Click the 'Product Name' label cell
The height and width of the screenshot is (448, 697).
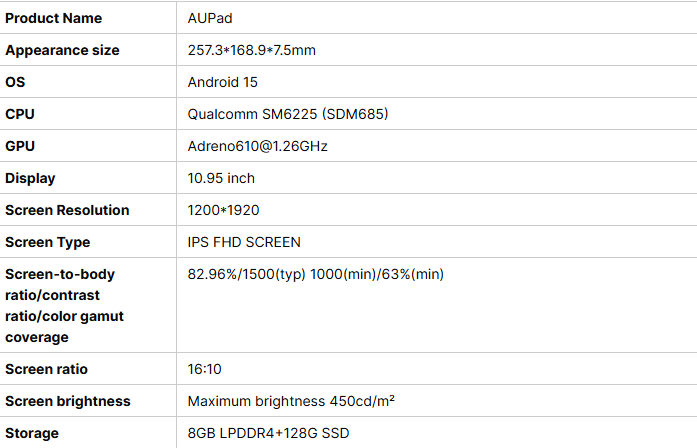point(54,18)
